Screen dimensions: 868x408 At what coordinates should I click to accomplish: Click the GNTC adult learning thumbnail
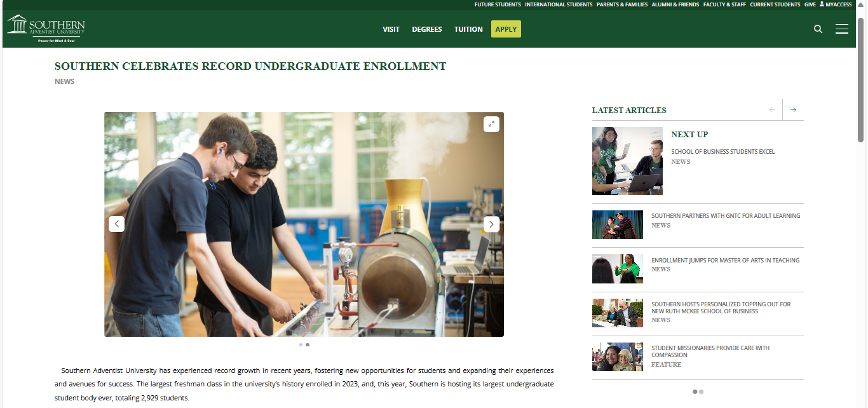point(618,225)
